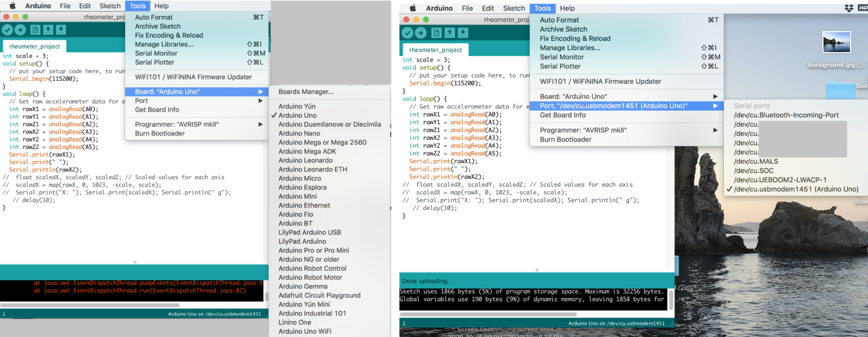Click Verify checkmark icon in right Arduino window
The image size is (868, 337).
click(x=407, y=33)
